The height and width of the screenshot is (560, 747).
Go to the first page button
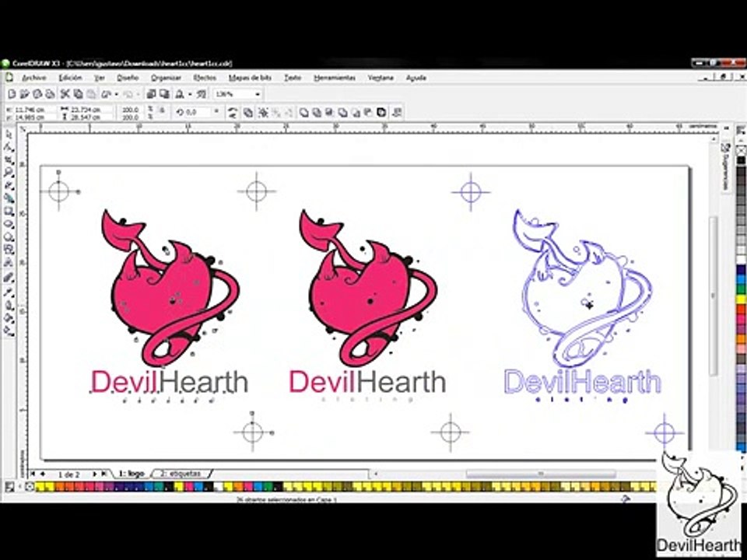click(x=33, y=474)
